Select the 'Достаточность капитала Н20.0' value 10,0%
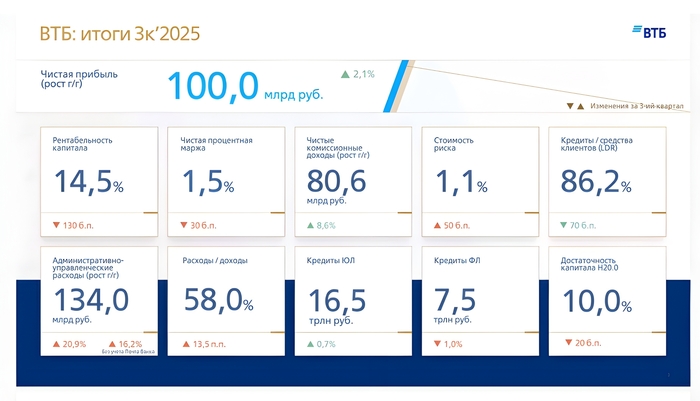This screenshot has height=401, width=700. tap(597, 302)
